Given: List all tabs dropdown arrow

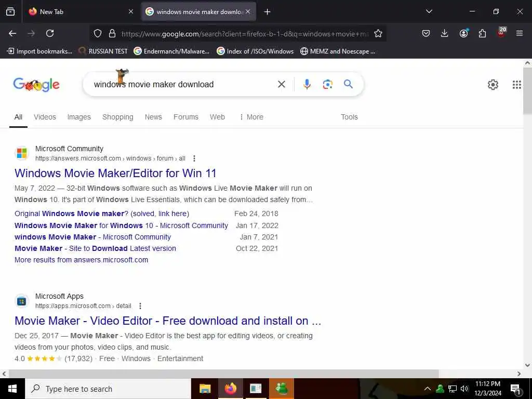Looking at the screenshot, I should pos(429,11).
